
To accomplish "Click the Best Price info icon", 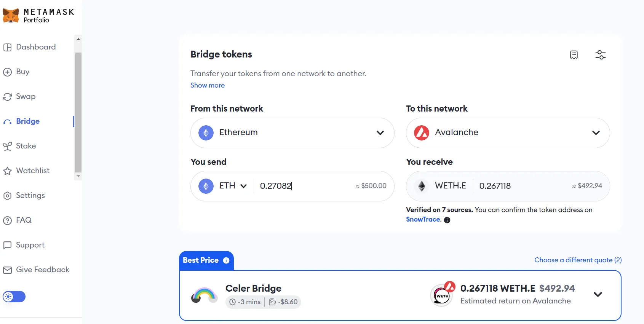I will 226,260.
